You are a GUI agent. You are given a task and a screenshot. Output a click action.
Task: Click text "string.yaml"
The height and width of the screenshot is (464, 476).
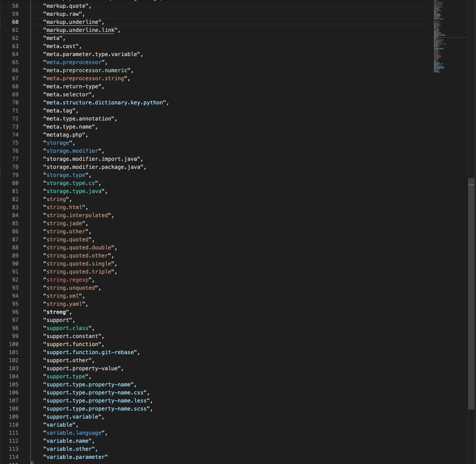click(x=64, y=304)
